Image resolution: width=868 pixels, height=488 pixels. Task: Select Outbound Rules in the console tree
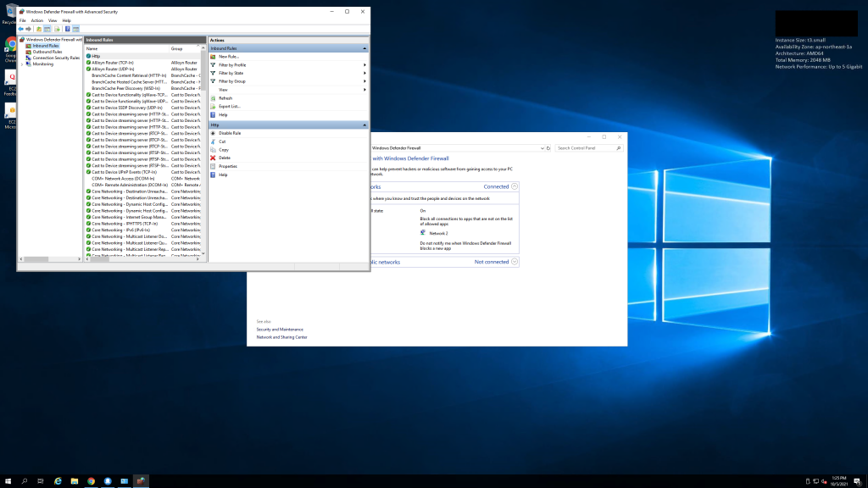(47, 52)
